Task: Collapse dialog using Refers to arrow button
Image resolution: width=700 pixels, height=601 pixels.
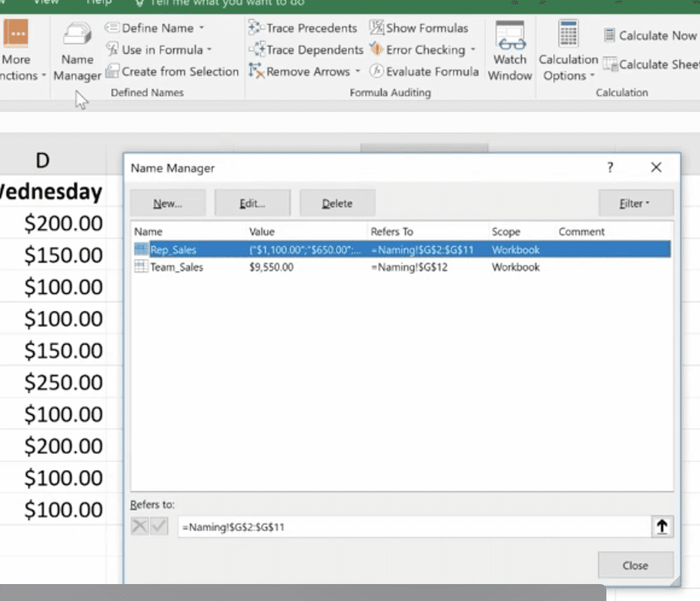Action: click(x=662, y=527)
